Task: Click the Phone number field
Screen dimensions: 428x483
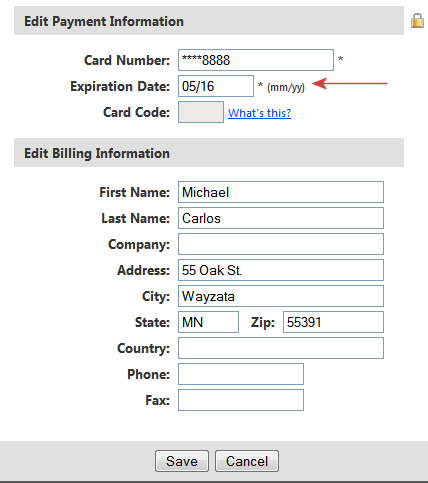Action: [241, 374]
